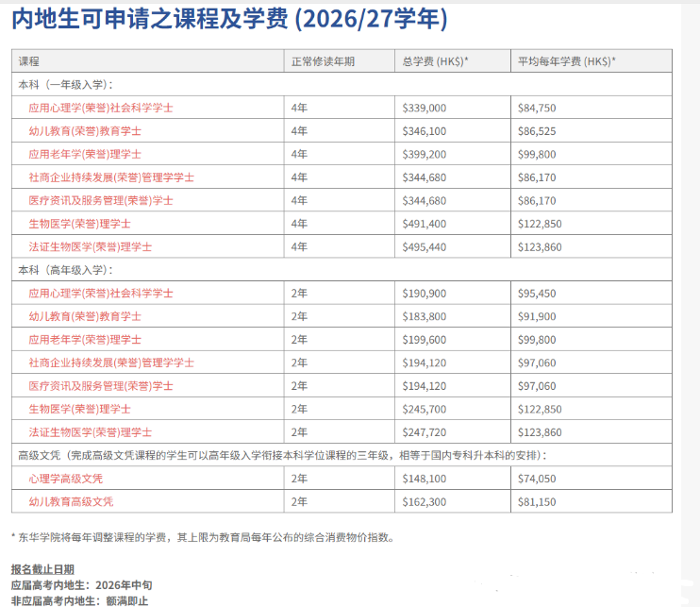700x607 pixels.
Task: Open 应用心理学(荣誉)社会科学学士 link under 高年级入学
Action: click(x=101, y=294)
